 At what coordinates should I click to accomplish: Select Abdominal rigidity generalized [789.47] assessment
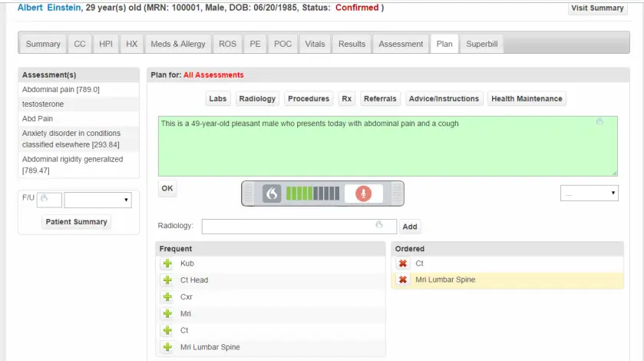click(78, 165)
